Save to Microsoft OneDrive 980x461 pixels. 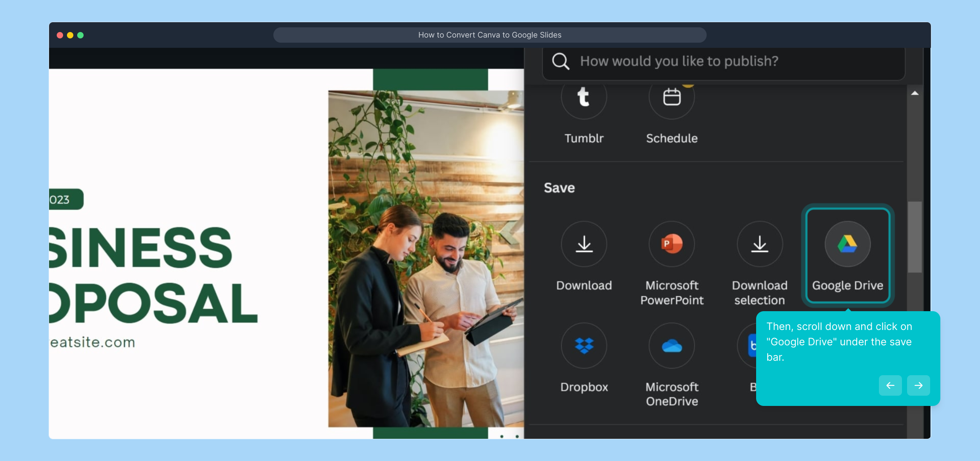[671, 346]
